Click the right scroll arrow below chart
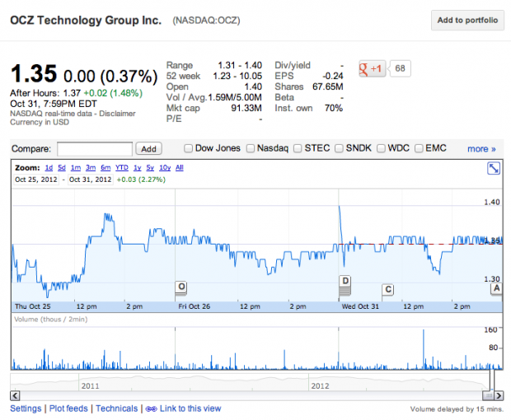The height and width of the screenshot is (420, 511). click(x=499, y=395)
